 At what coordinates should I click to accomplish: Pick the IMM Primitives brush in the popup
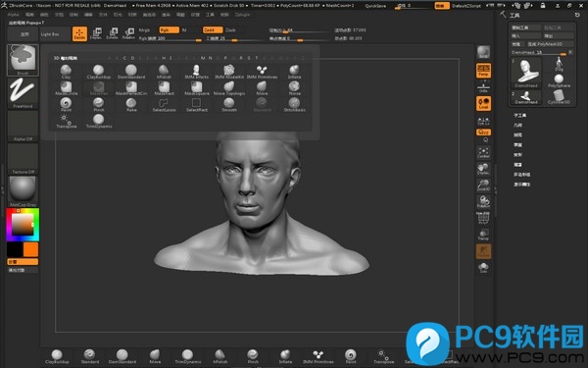click(x=262, y=72)
